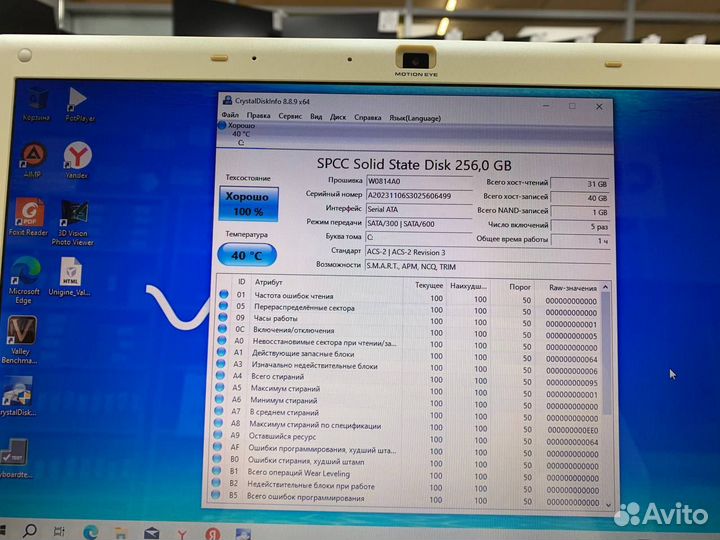Screen dimensions: 720x540
Task: Click the ACS-2 standard field
Action: pyautogui.click(x=487, y=253)
